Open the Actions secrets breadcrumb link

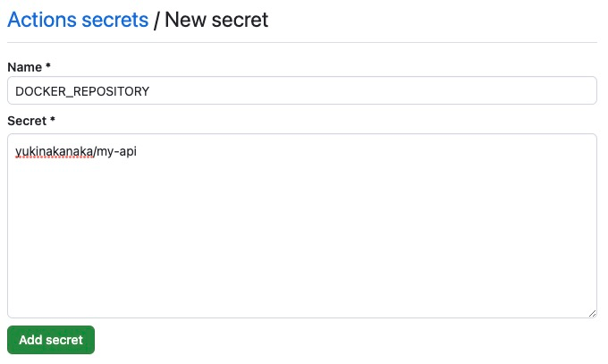click(x=78, y=20)
